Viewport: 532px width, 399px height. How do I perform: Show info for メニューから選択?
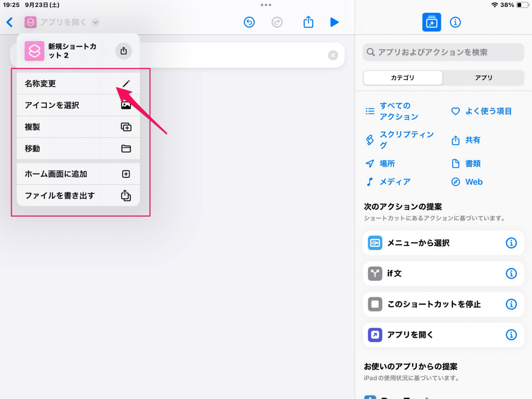[x=511, y=243]
